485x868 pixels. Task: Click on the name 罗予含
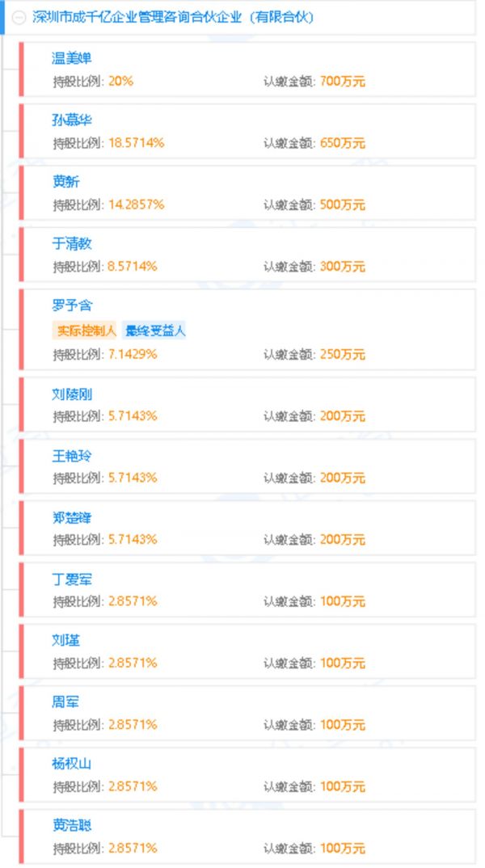pos(72,305)
